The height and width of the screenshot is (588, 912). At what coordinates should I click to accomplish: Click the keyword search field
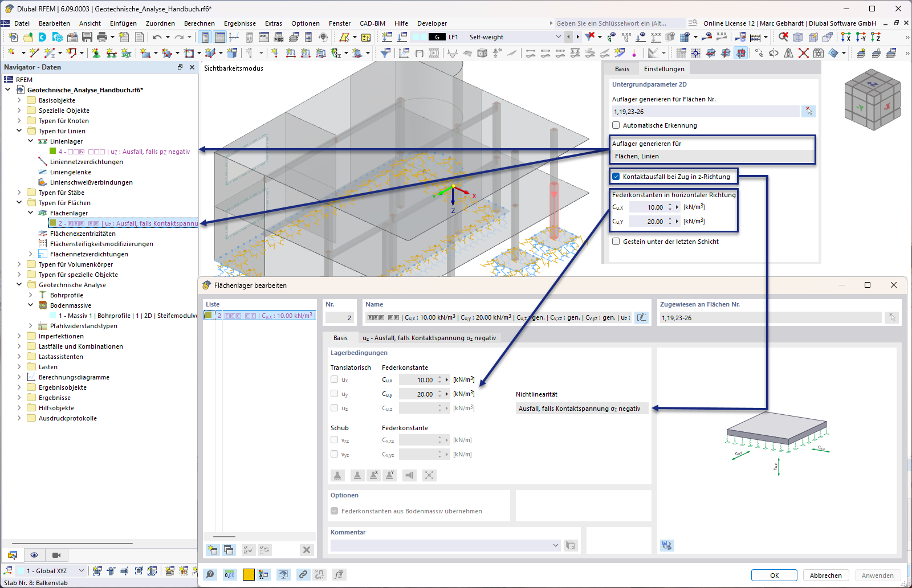620,23
